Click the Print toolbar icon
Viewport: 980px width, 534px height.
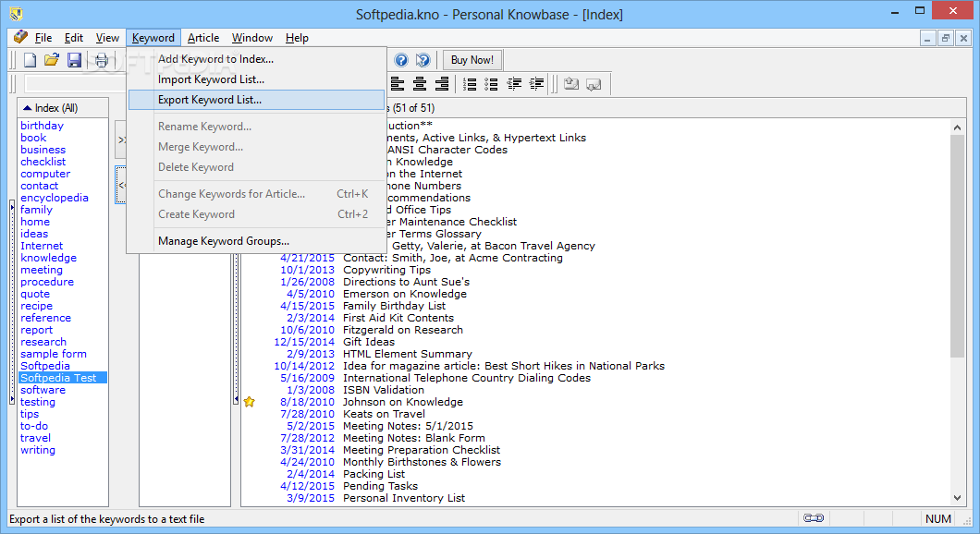click(x=101, y=60)
